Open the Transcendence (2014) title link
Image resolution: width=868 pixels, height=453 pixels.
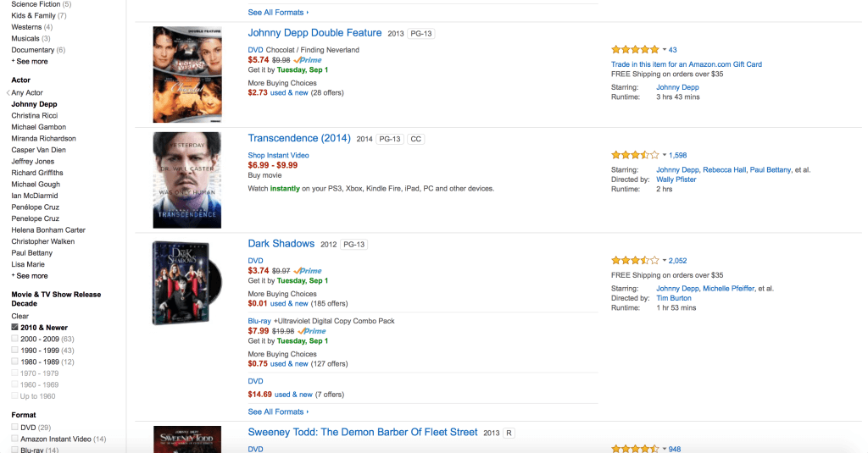[298, 138]
